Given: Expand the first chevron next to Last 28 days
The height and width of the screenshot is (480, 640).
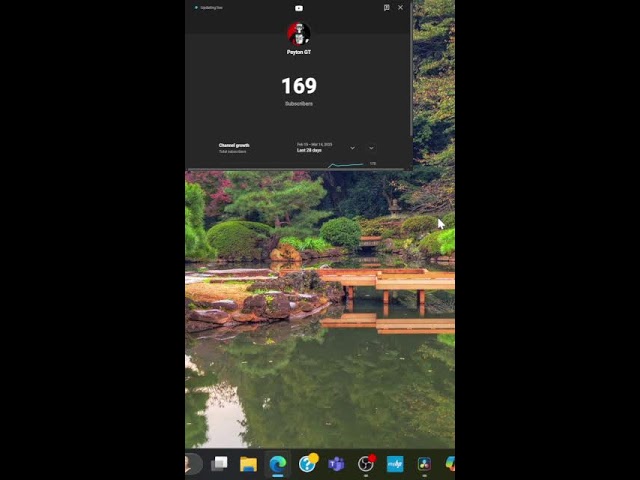Looking at the screenshot, I should coord(352,148).
